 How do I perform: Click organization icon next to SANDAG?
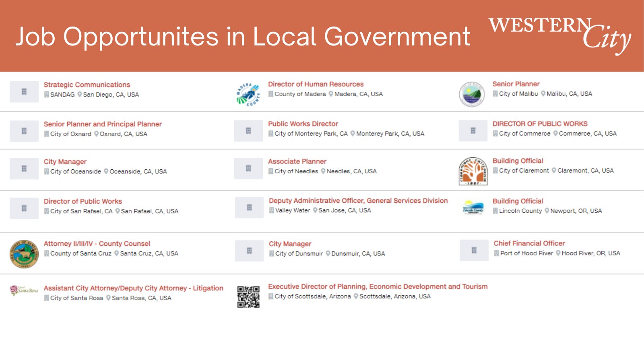point(46,95)
